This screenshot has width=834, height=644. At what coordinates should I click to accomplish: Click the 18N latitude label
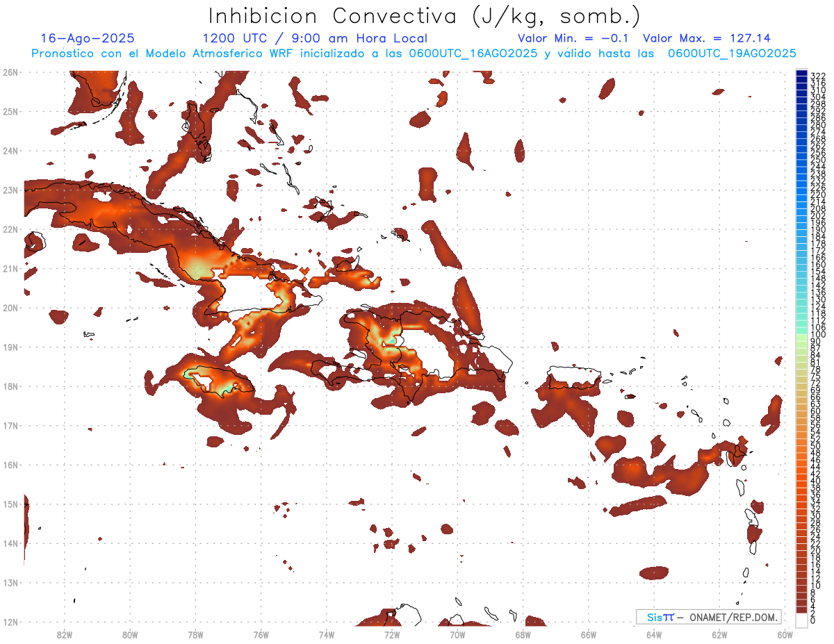pyautogui.click(x=10, y=386)
